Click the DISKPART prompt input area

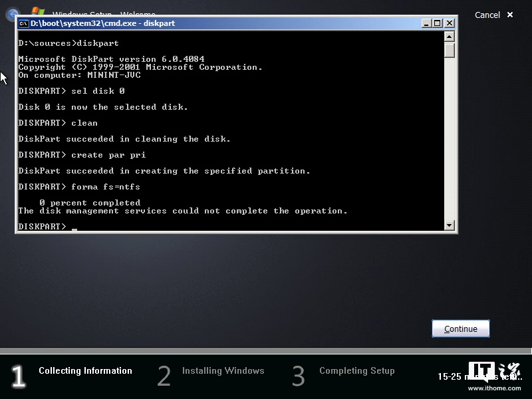tap(73, 226)
